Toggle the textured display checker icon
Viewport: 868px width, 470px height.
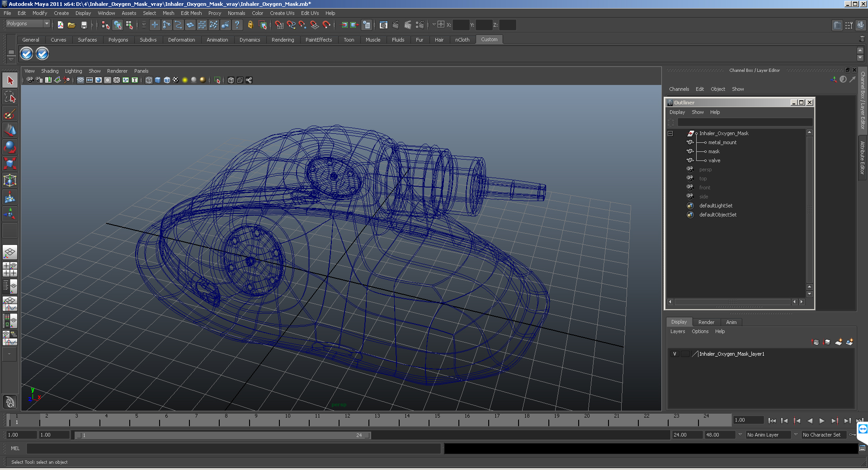click(176, 80)
